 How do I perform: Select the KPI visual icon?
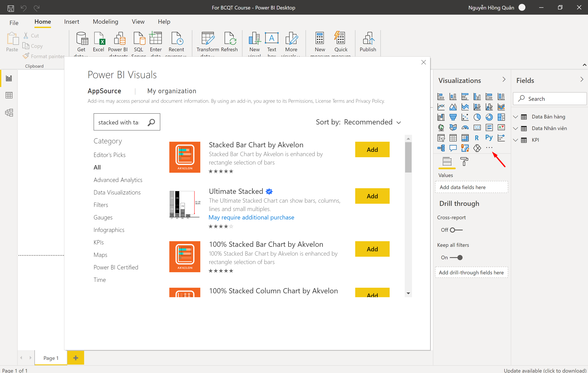point(501,127)
